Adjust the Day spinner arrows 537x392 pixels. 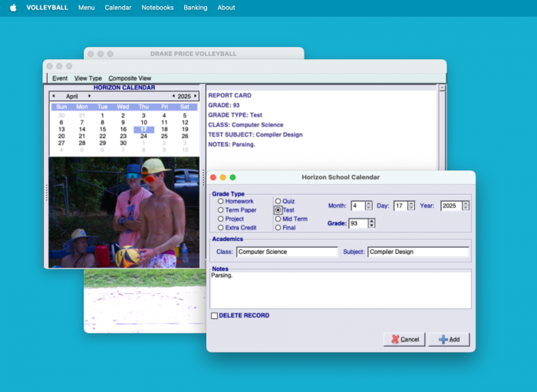point(411,206)
